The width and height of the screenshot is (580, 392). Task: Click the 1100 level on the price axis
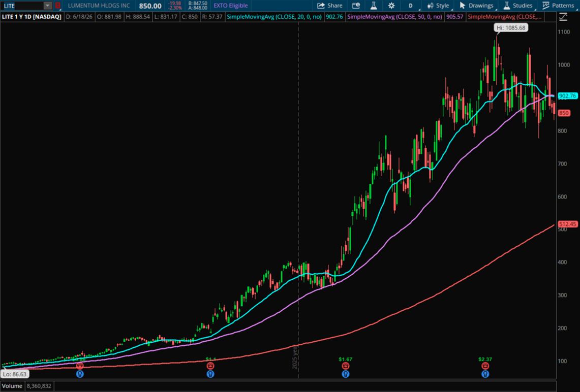[564, 32]
